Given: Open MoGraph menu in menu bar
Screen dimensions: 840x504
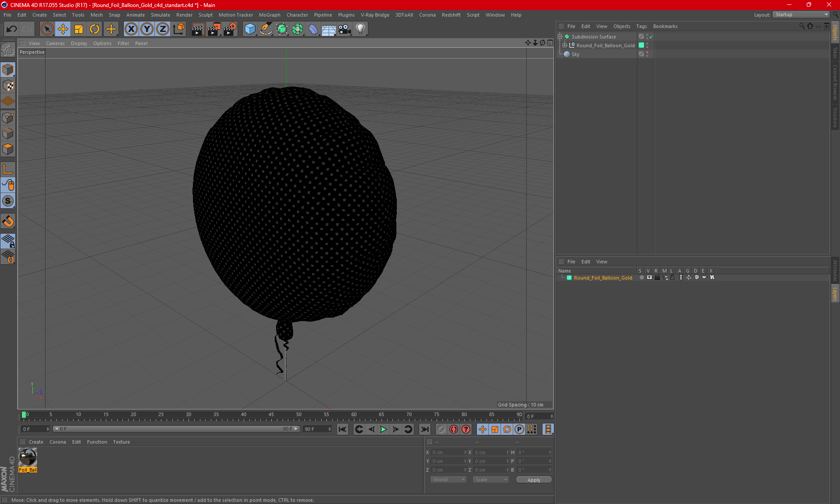Looking at the screenshot, I should tap(269, 15).
